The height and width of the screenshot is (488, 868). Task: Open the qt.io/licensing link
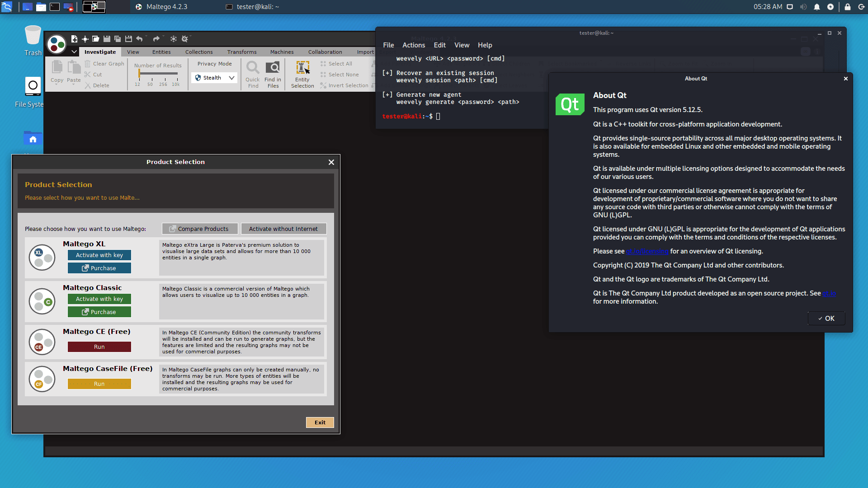647,251
